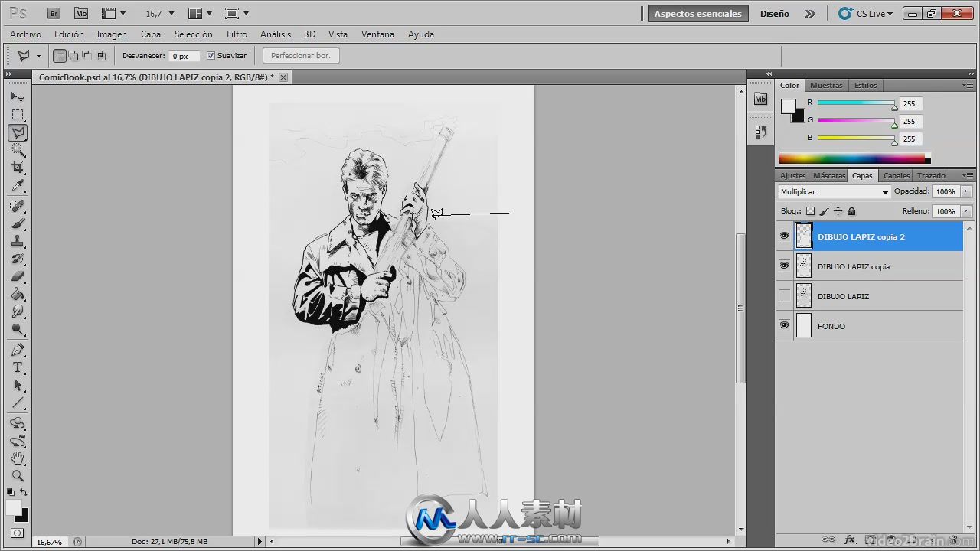This screenshot has height=551, width=980.
Task: Open the Imagen menu
Action: pos(112,34)
